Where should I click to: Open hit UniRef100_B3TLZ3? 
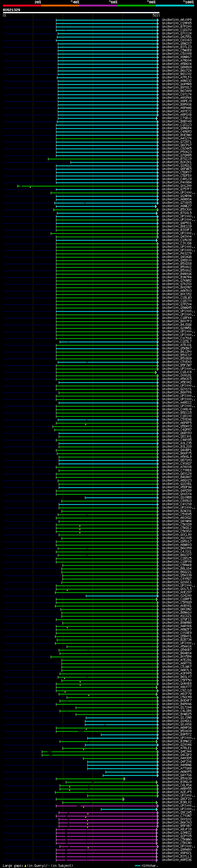tap(176, 47)
